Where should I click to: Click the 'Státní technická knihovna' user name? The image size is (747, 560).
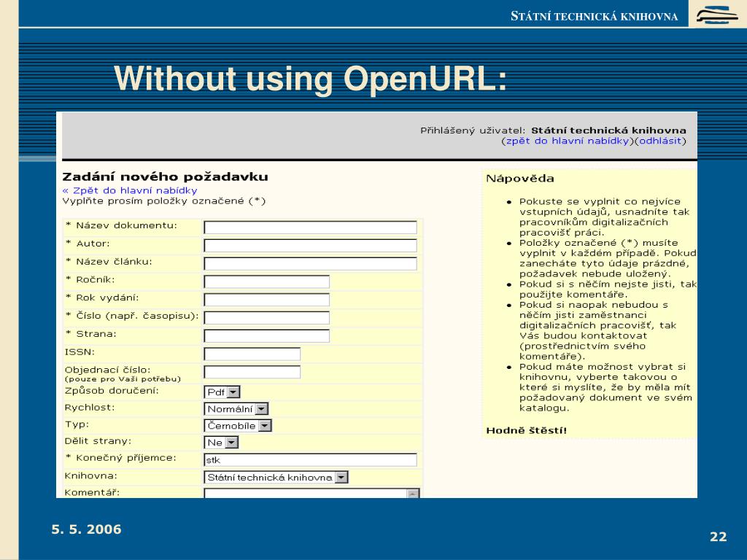[608, 131]
